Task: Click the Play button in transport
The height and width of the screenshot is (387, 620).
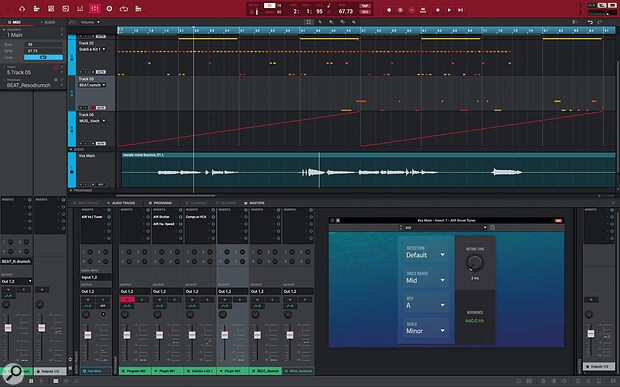Action: click(x=449, y=10)
